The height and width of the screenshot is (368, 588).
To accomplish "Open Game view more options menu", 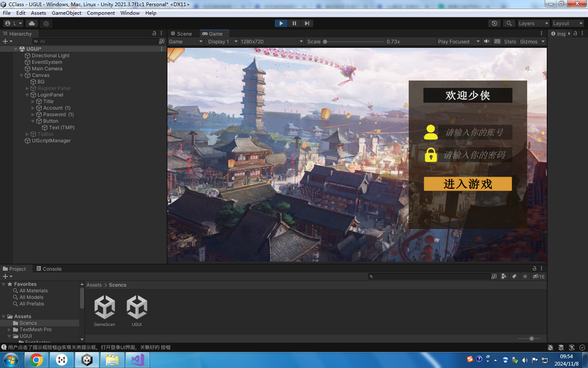I will click(x=541, y=34).
